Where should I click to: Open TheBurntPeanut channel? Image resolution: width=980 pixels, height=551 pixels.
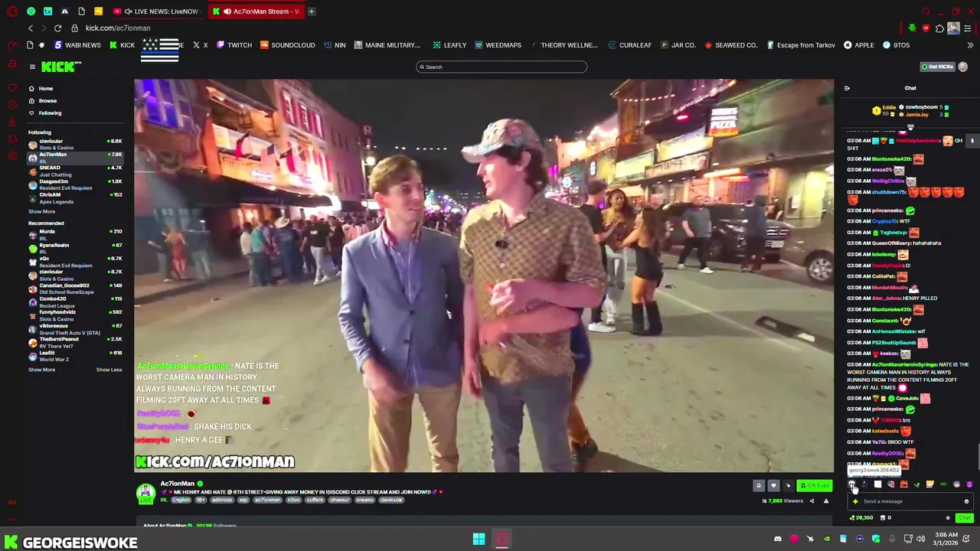pos(75,342)
